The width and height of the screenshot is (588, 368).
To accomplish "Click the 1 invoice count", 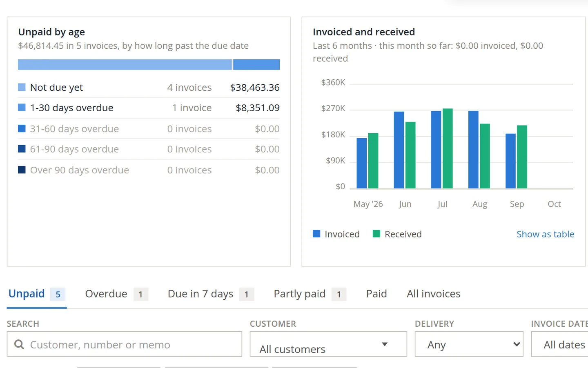I will [x=192, y=108].
